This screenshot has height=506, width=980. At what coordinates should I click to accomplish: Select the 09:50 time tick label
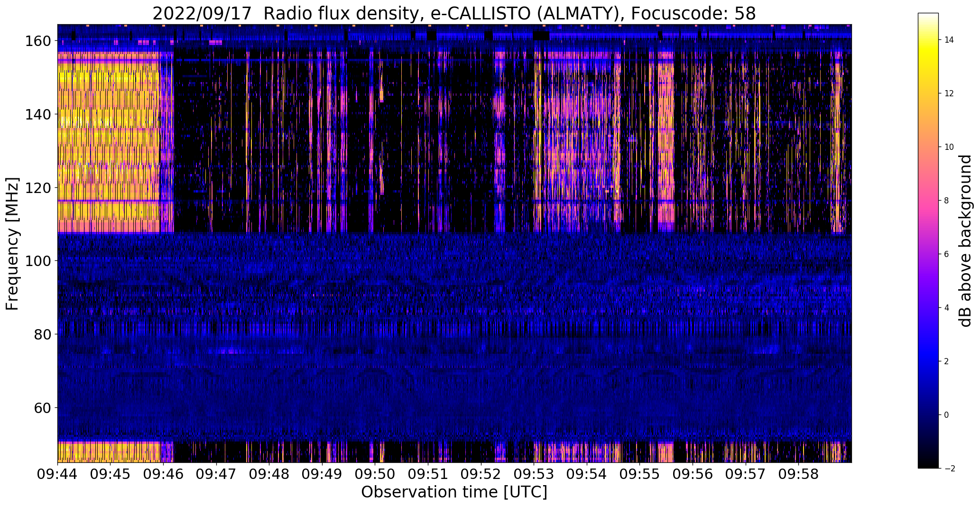pos(375,474)
